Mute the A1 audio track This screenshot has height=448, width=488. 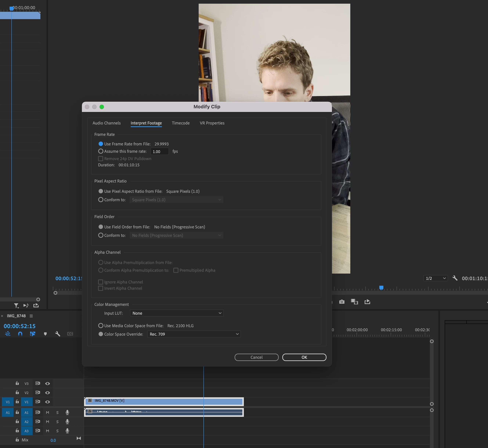pyautogui.click(x=48, y=412)
